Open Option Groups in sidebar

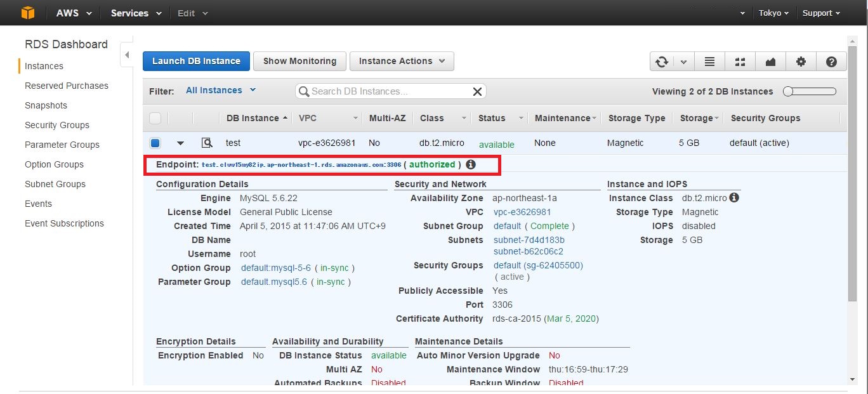[54, 164]
